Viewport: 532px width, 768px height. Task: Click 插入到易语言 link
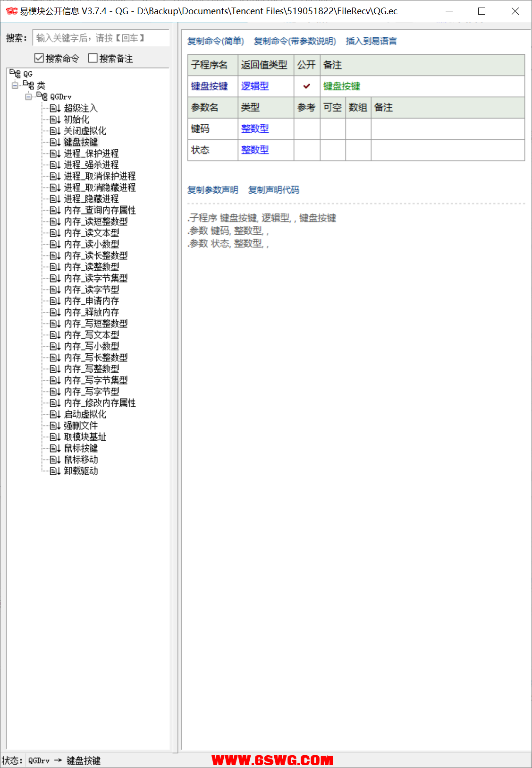coord(371,42)
